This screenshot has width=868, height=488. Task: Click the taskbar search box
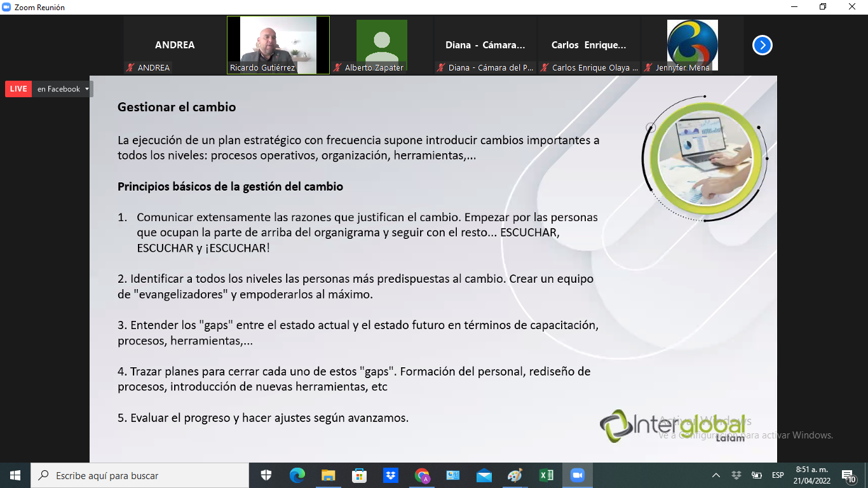[140, 475]
